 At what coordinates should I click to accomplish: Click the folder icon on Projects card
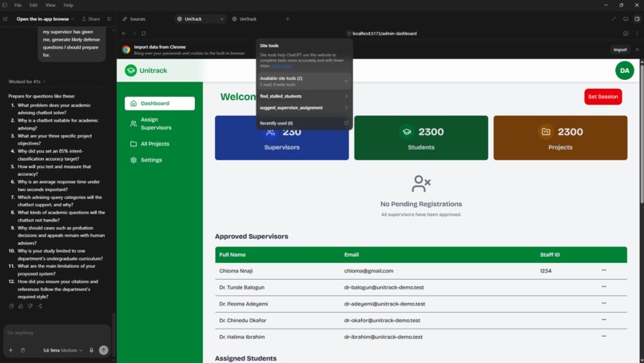546,132
